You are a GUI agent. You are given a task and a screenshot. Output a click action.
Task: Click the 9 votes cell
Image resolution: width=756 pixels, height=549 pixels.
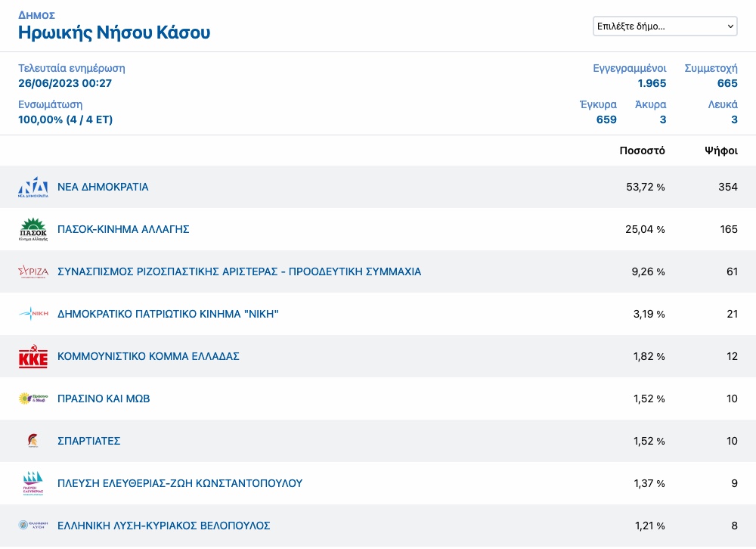tap(734, 483)
